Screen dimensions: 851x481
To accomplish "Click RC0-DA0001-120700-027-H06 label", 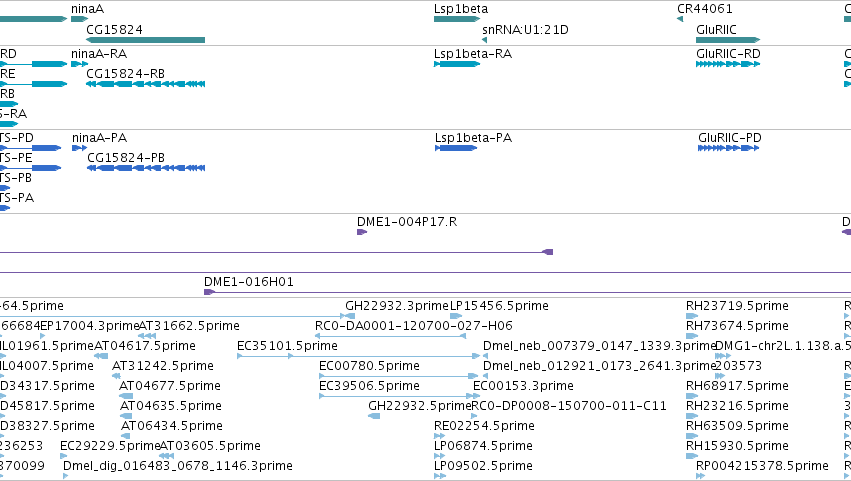I will click(x=414, y=326).
